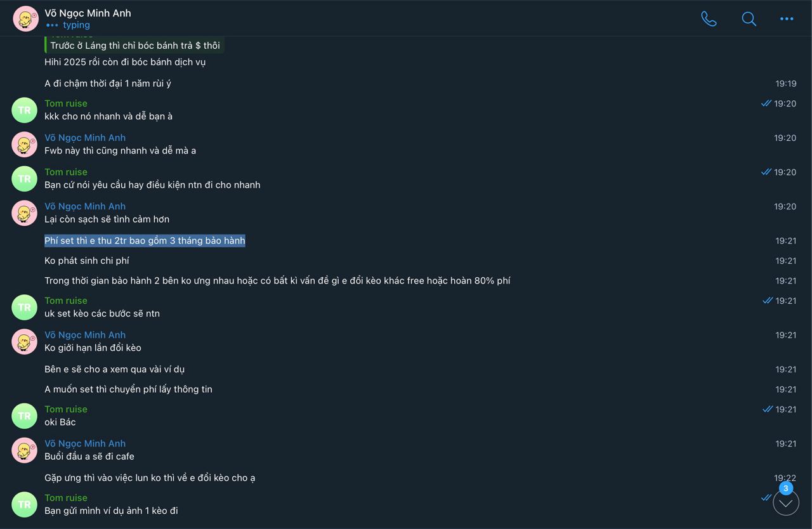The image size is (812, 529).
Task: Click sender name above "Lại còn sạch sẽ" message
Action: (85, 206)
